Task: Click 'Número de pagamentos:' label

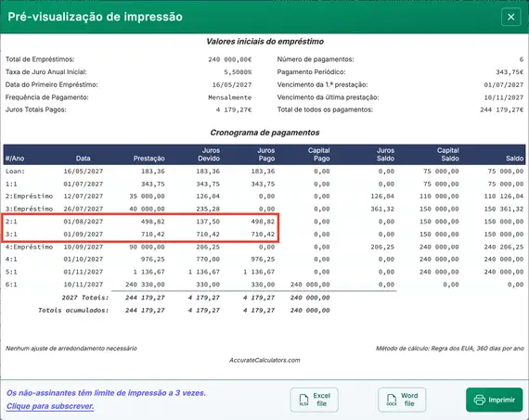Action: pos(316,59)
